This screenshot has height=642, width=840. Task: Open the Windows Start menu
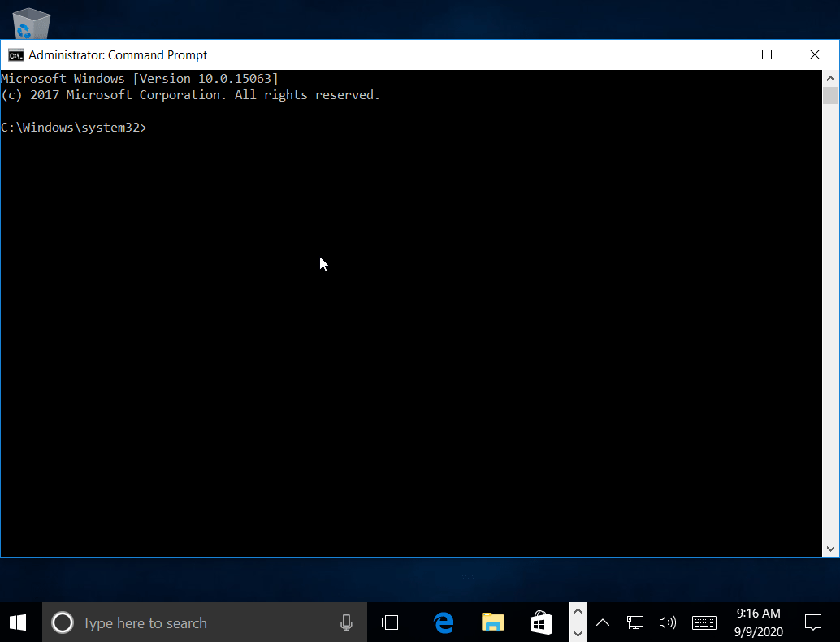(18, 622)
